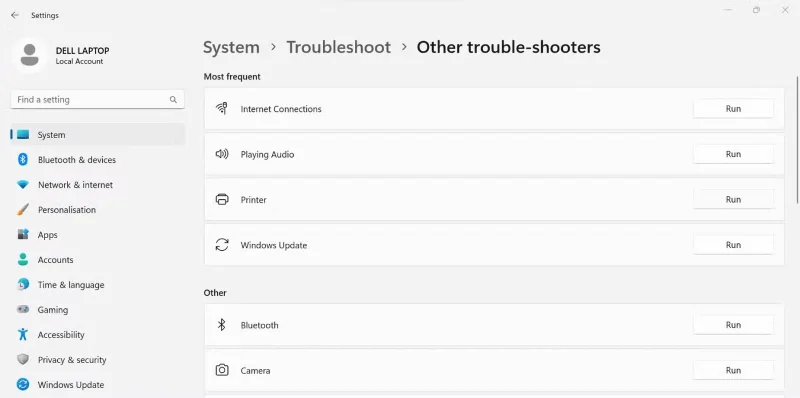Image resolution: width=800 pixels, height=398 pixels.
Task: Run the Internet Connections troubleshooter
Action: click(x=733, y=109)
